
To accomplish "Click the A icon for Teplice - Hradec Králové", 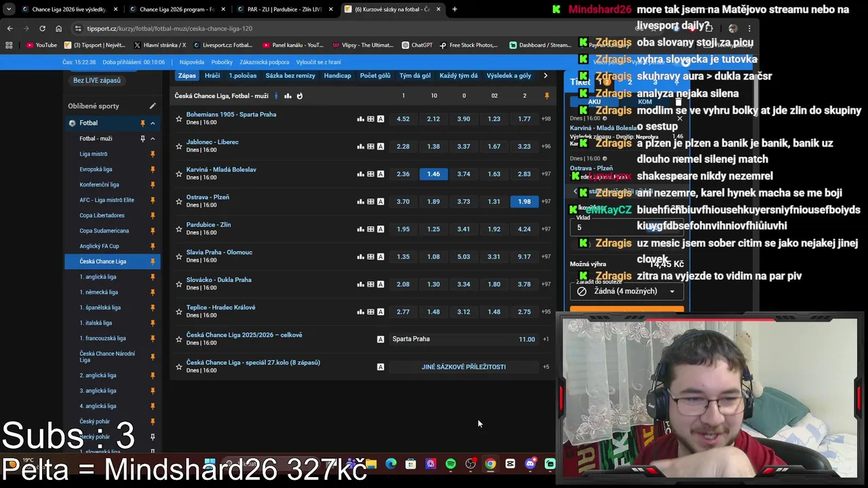I will 380,312.
